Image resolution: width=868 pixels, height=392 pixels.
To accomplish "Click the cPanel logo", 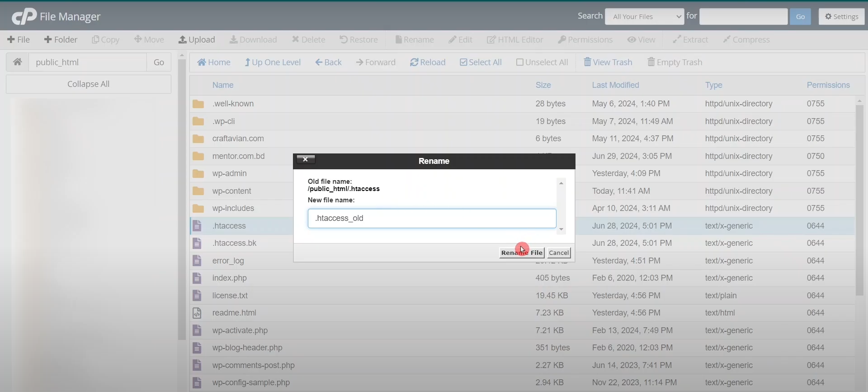I will click(x=24, y=17).
